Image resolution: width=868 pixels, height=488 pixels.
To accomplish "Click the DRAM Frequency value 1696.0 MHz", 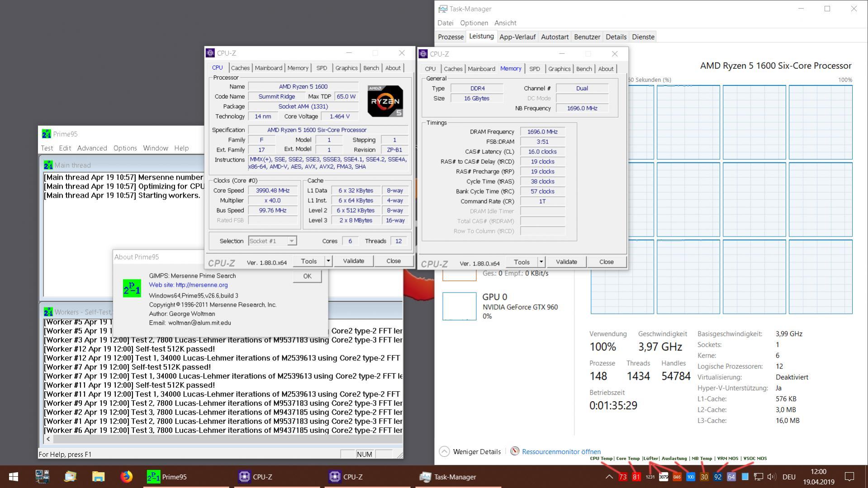I will pos(542,132).
